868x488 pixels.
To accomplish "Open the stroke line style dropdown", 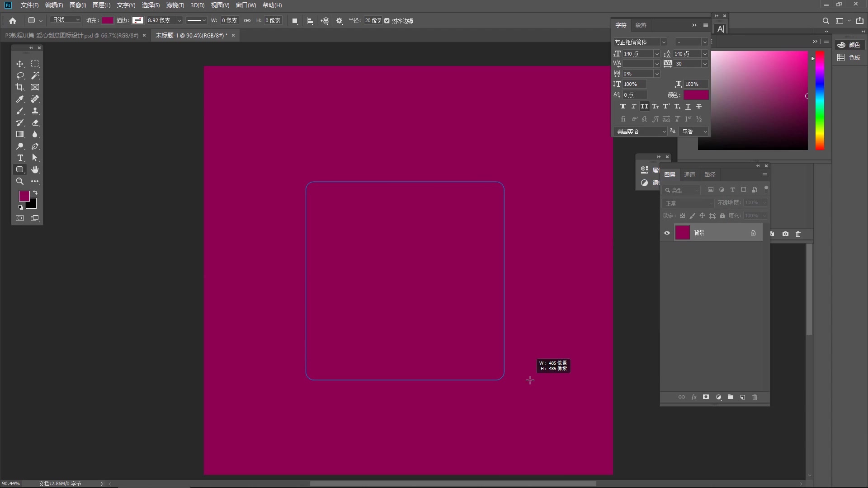I will (197, 21).
